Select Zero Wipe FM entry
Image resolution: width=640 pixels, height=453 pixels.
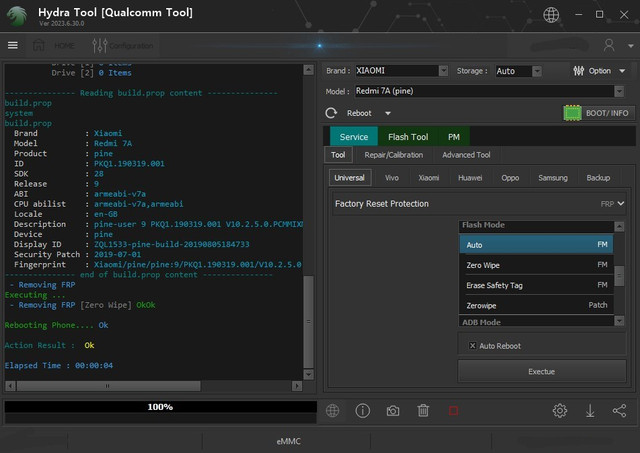click(536, 265)
